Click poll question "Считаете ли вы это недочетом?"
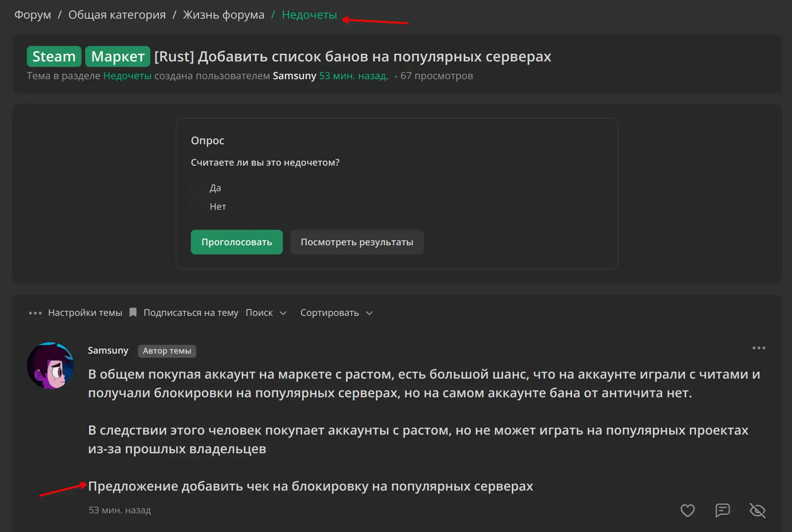This screenshot has width=792, height=532. 265,162
